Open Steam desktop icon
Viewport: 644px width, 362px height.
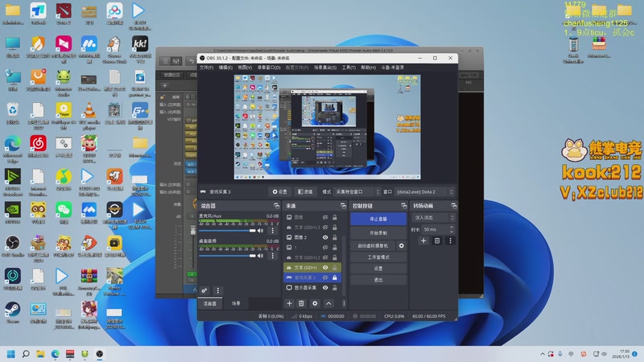[x=13, y=312]
